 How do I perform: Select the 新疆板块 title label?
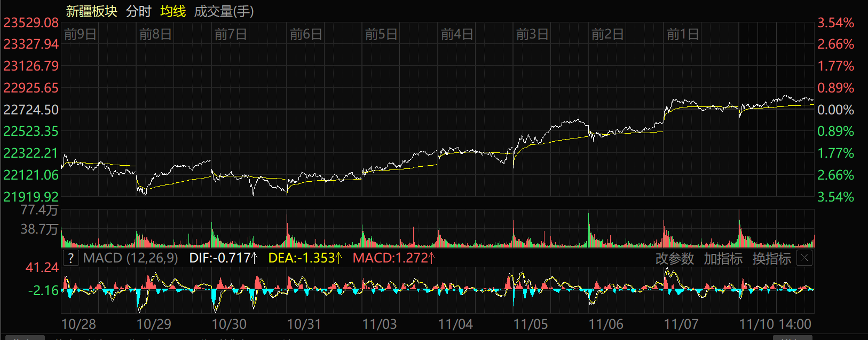[91, 11]
